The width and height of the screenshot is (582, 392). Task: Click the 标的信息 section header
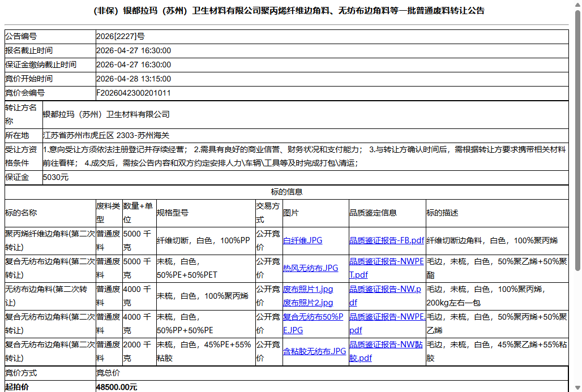tap(286, 192)
